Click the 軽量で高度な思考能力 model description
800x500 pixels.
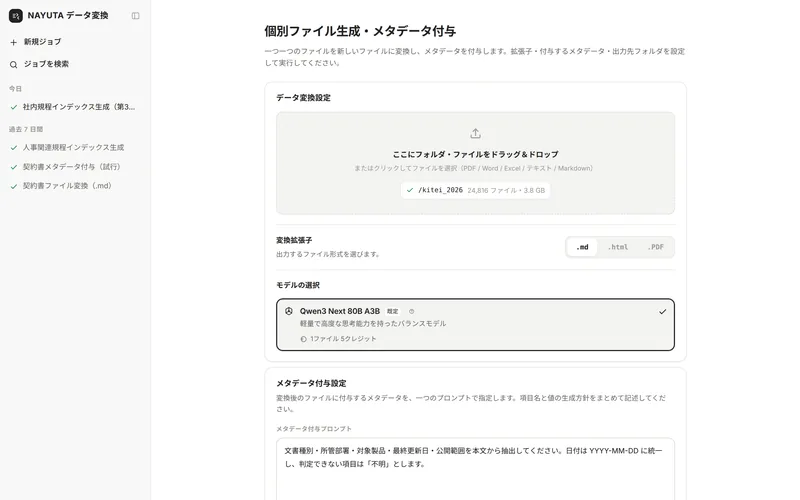[372, 323]
